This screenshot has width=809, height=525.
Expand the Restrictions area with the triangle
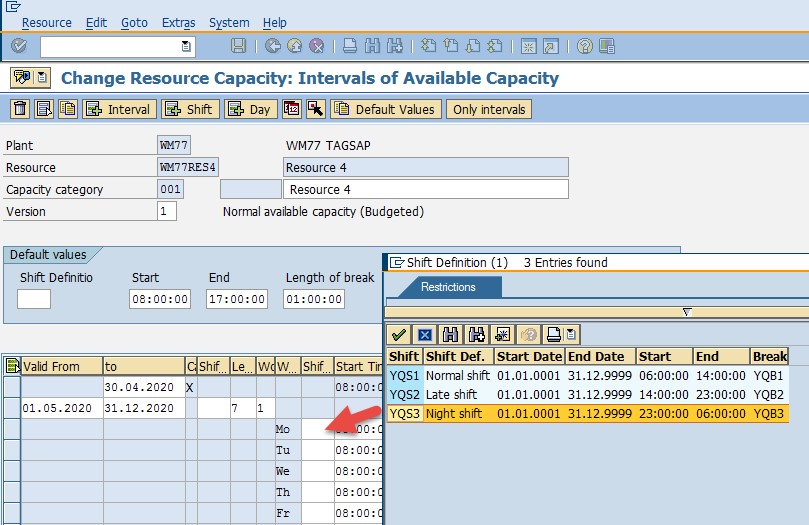point(687,312)
